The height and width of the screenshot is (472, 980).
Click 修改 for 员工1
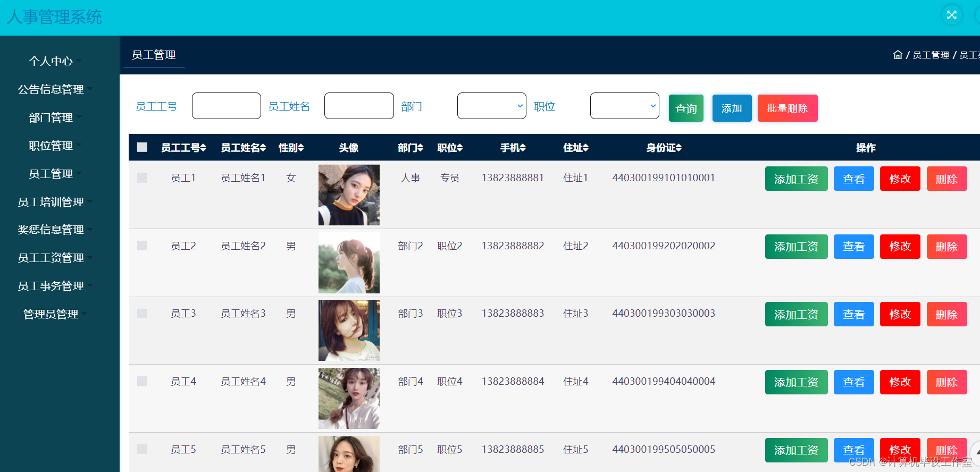900,179
